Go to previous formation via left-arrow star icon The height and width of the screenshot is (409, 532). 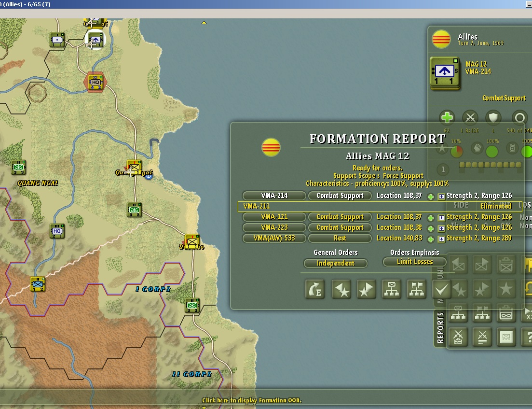(x=341, y=289)
